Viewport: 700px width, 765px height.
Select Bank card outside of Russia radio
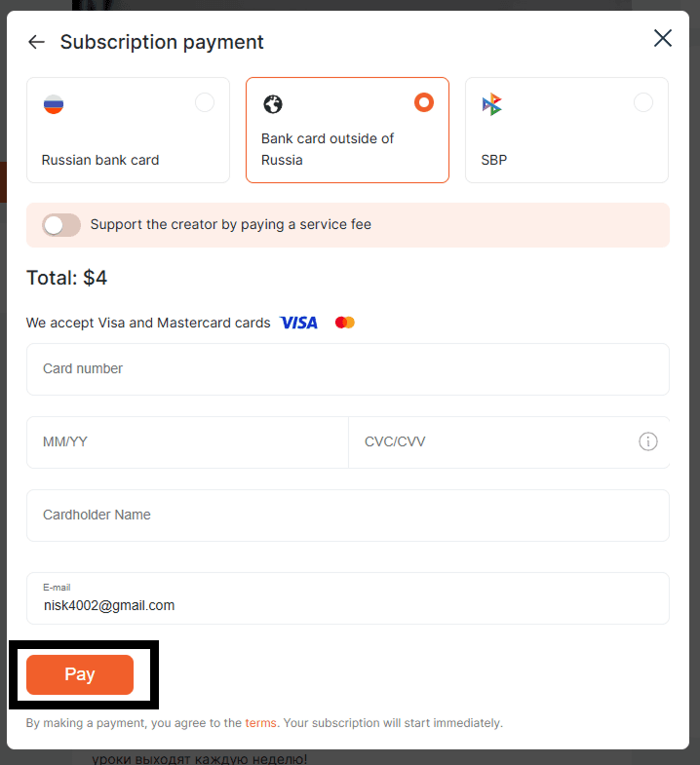tap(424, 102)
